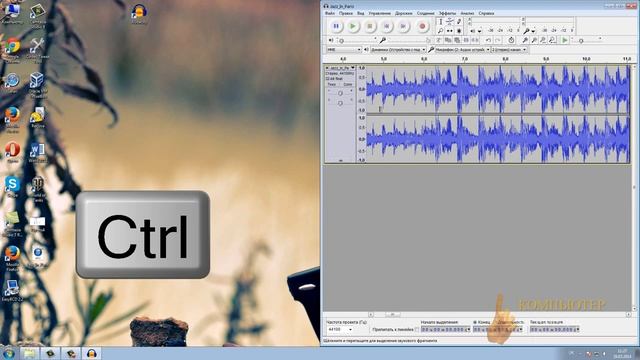Enable the snap-to (Прилипать) checkbox
Image resolution: width=640 pixels, height=360 pixels.
coord(416,329)
